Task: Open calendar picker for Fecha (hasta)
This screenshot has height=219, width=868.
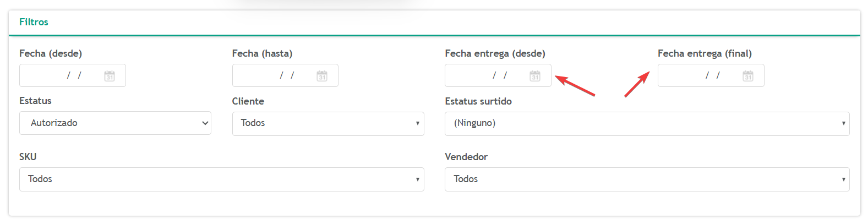Action: tap(322, 76)
